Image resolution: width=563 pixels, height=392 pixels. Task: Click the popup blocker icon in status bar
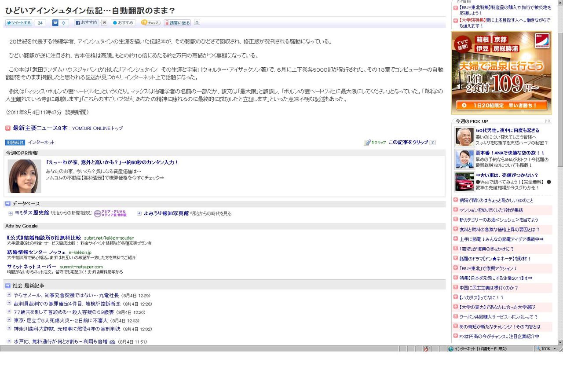click(x=426, y=349)
